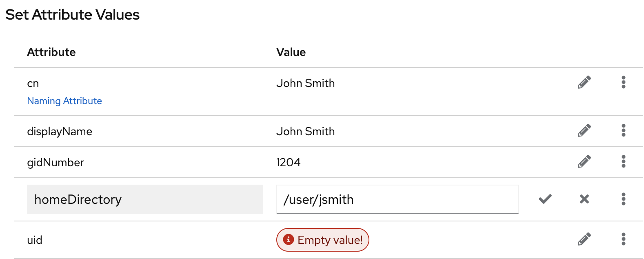This screenshot has width=644, height=259.
Task: Click the Empty value! error label
Action: (330, 240)
